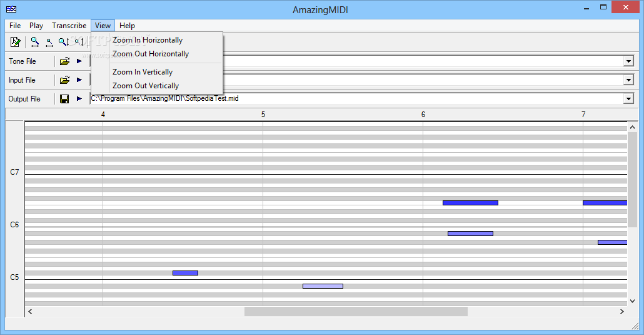Play the Tone File
Viewport: 644px width, 335px height.
79,61
